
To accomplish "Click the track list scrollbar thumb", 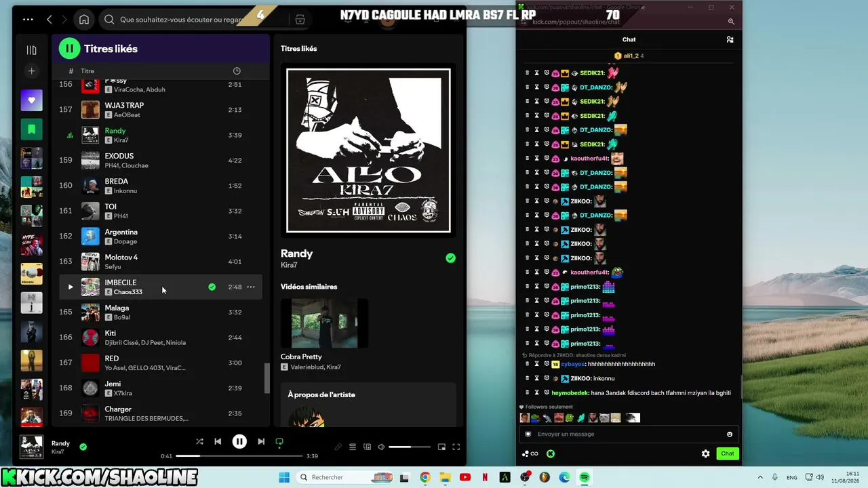I will click(x=267, y=378).
